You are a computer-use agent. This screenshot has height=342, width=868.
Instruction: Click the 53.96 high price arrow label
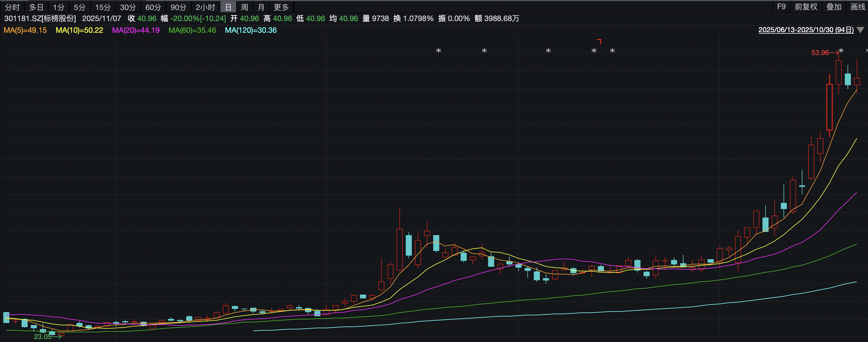(820, 52)
